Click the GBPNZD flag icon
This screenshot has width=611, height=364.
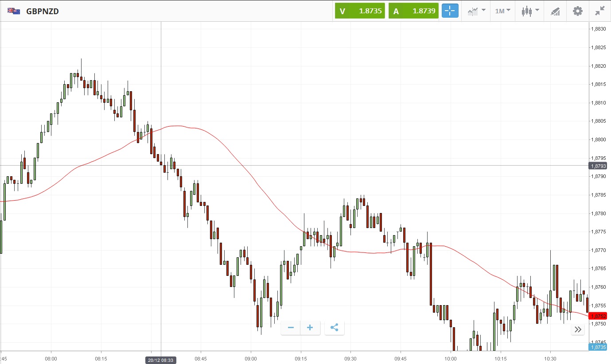click(14, 11)
